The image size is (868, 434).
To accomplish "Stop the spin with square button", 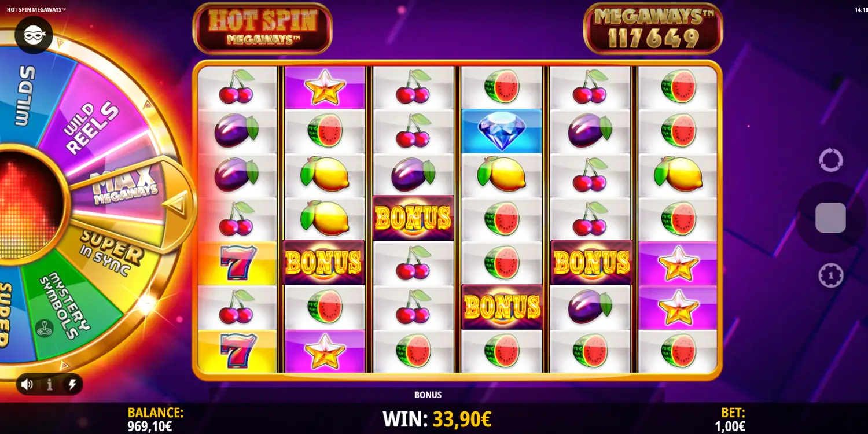I will click(830, 218).
